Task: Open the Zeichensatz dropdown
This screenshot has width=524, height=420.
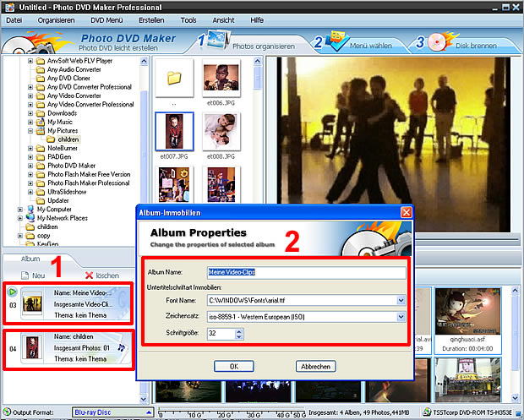Action: [x=401, y=317]
